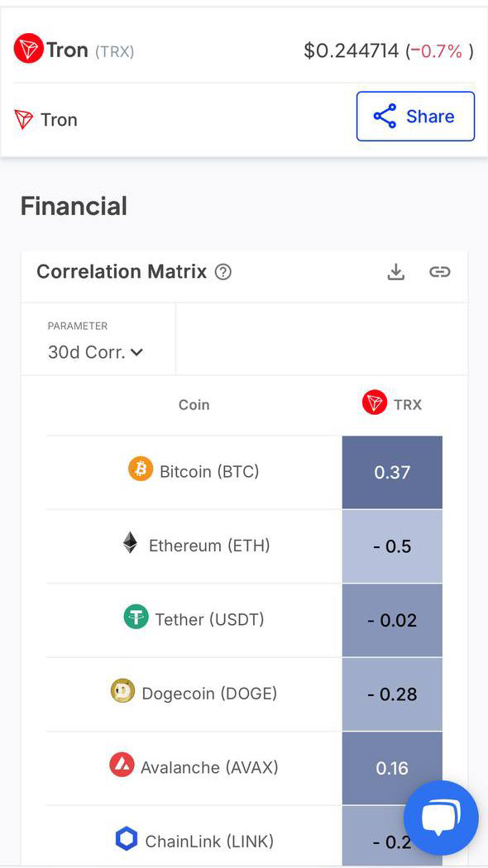Click the Avalanche 0.16 correlation cell

coord(392,768)
